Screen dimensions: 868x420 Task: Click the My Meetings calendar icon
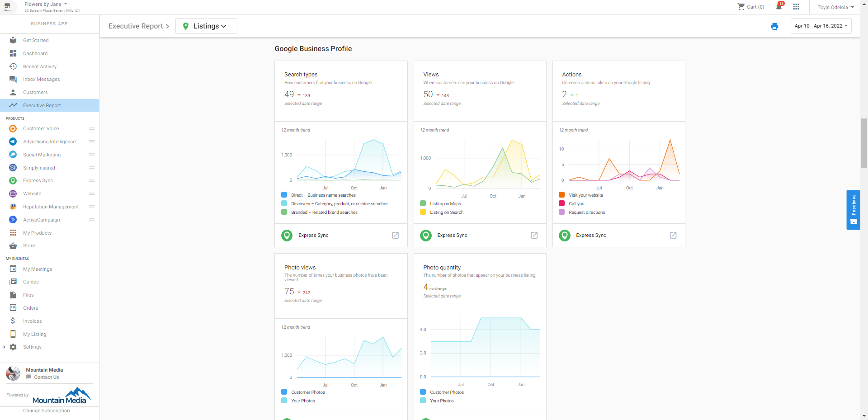tap(13, 269)
